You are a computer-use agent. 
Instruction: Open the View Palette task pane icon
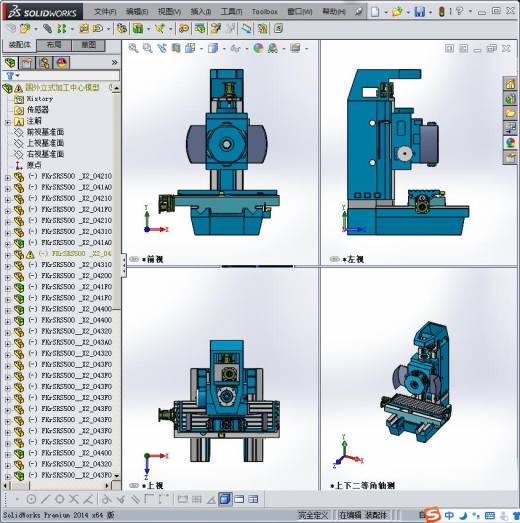point(510,128)
